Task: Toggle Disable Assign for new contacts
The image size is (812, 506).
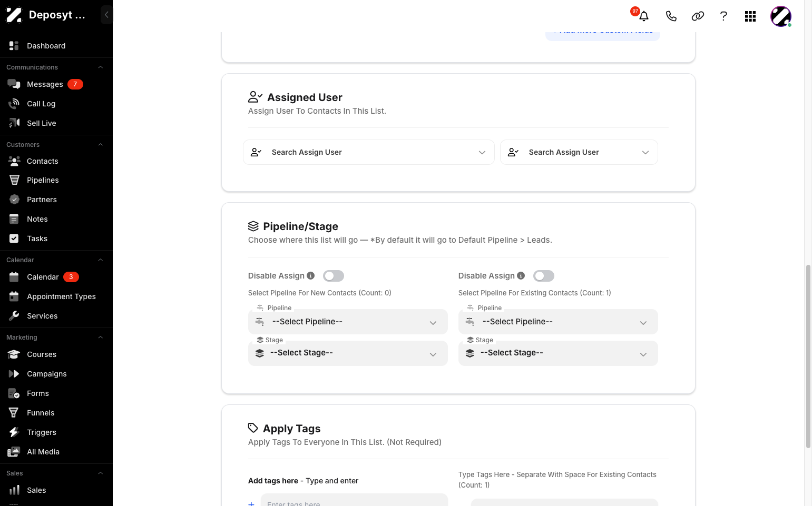Action: pos(334,276)
